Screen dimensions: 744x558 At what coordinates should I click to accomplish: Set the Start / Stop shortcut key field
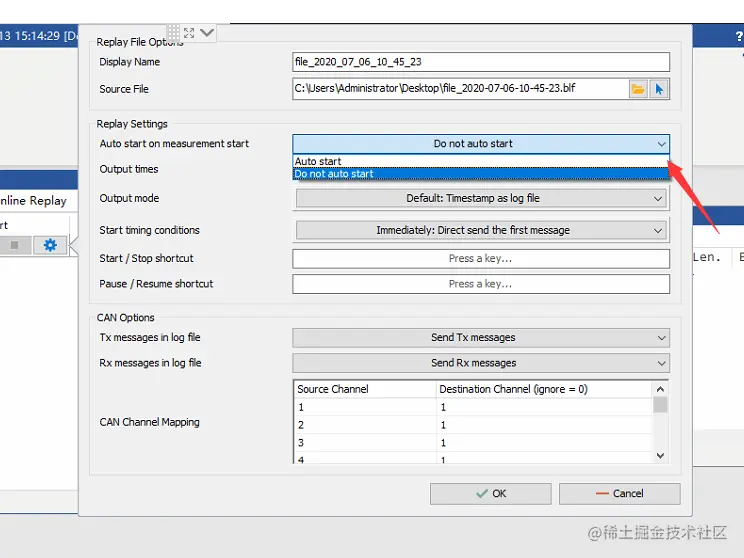coord(481,259)
